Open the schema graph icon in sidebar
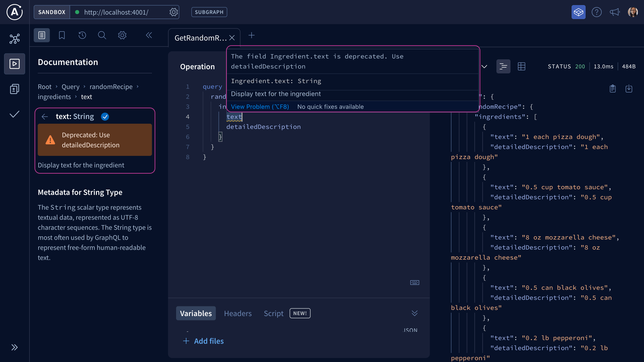 click(14, 39)
